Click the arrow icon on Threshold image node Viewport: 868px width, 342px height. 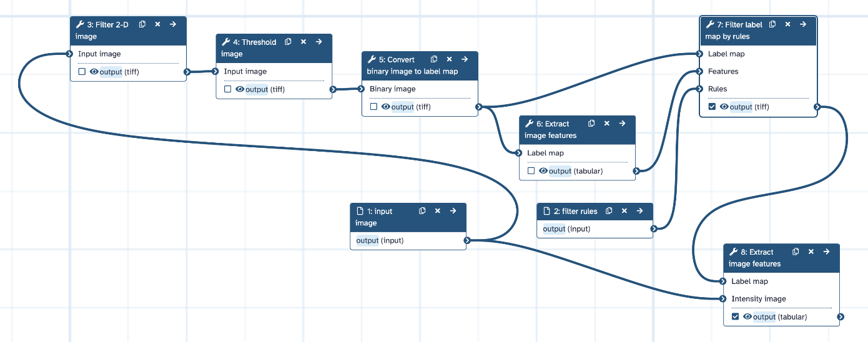point(318,42)
